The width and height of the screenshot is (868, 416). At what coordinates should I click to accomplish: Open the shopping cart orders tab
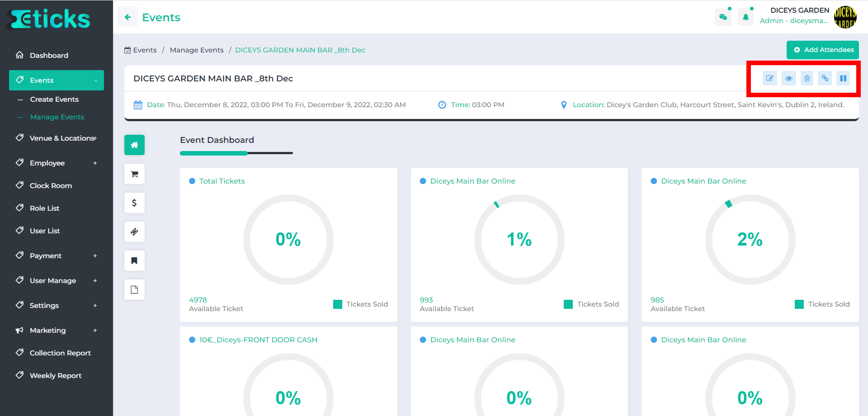[x=134, y=174]
